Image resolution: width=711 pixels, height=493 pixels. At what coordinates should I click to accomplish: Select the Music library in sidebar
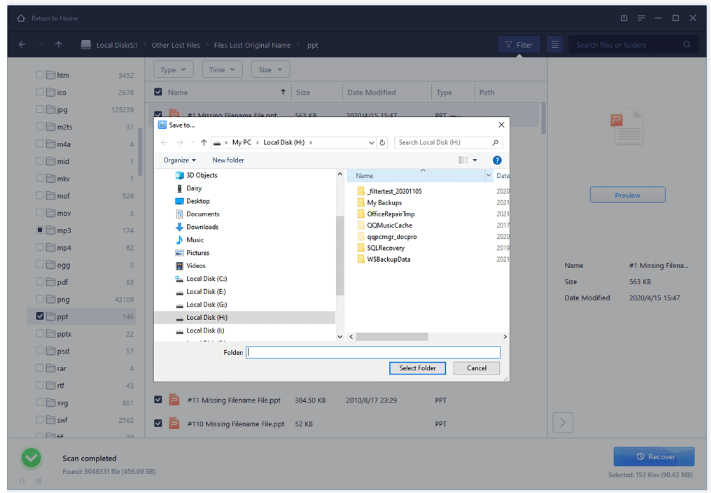tap(195, 240)
